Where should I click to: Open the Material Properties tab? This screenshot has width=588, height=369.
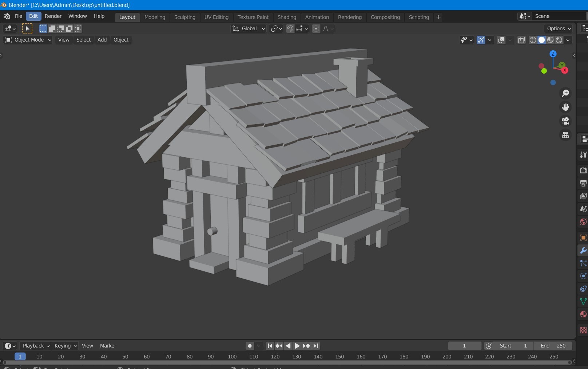click(583, 314)
